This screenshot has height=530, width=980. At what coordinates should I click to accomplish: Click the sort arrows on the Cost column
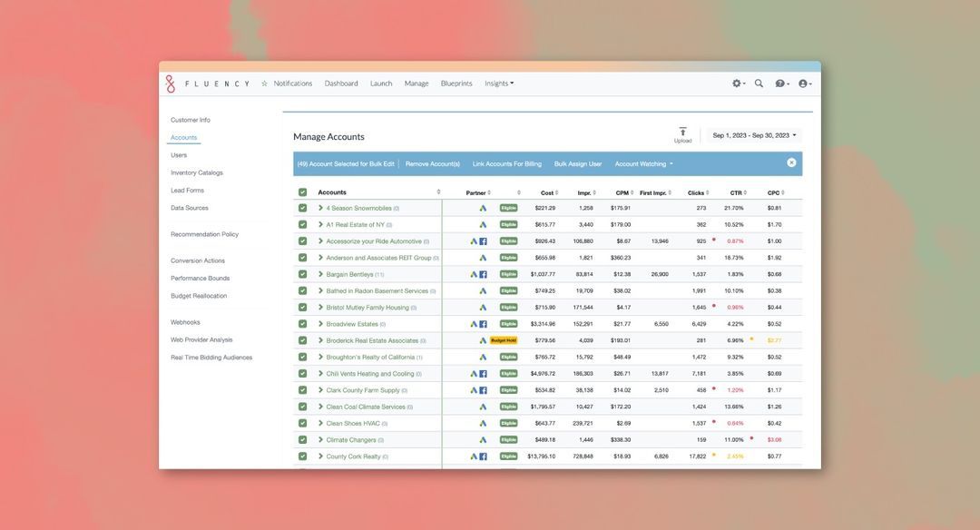coord(555,191)
